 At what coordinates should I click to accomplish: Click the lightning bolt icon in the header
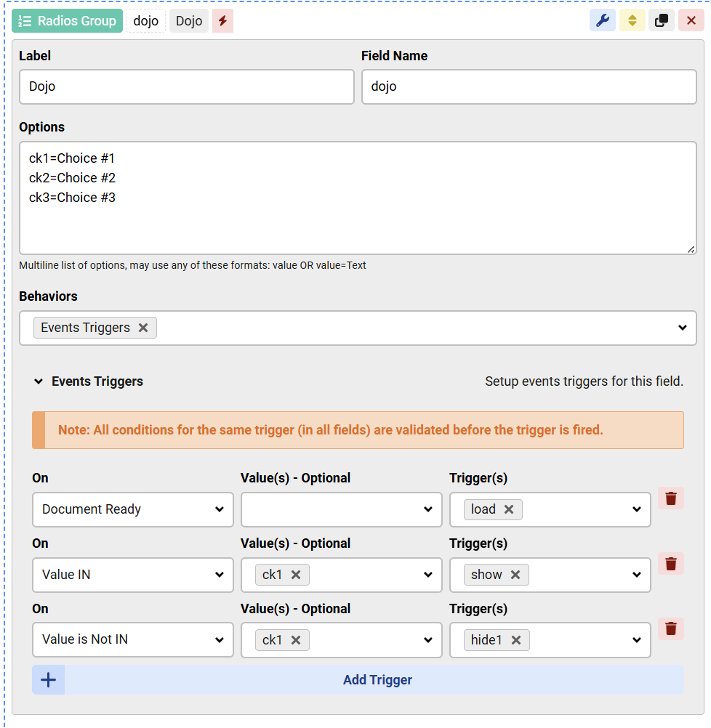222,20
